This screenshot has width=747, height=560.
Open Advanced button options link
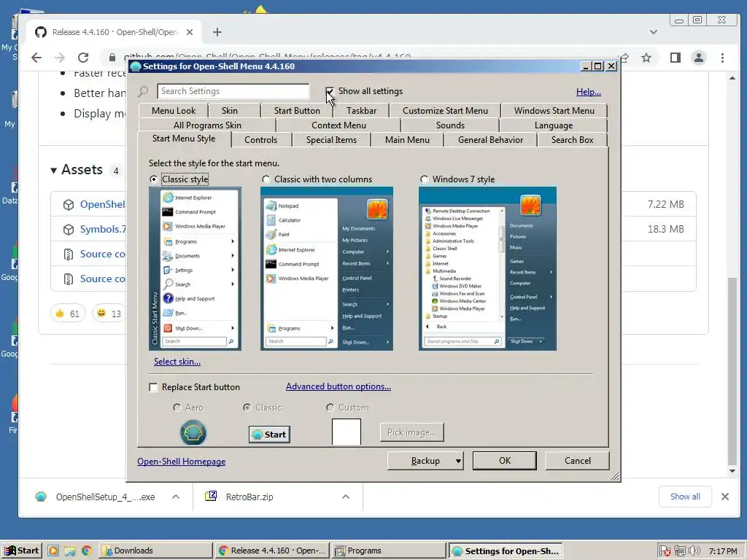coord(338,386)
